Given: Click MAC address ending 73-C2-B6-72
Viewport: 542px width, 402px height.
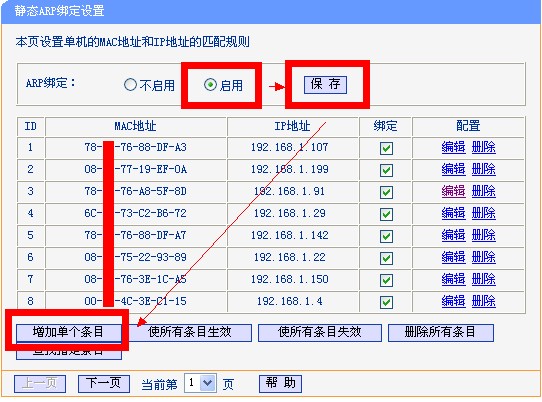Looking at the screenshot, I should coord(136,213).
